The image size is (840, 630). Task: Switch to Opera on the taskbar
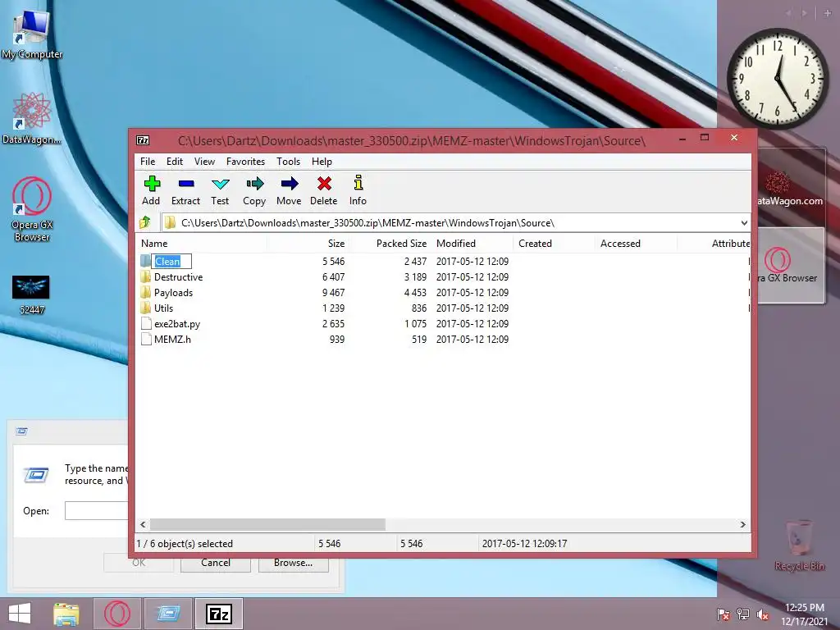point(117,614)
